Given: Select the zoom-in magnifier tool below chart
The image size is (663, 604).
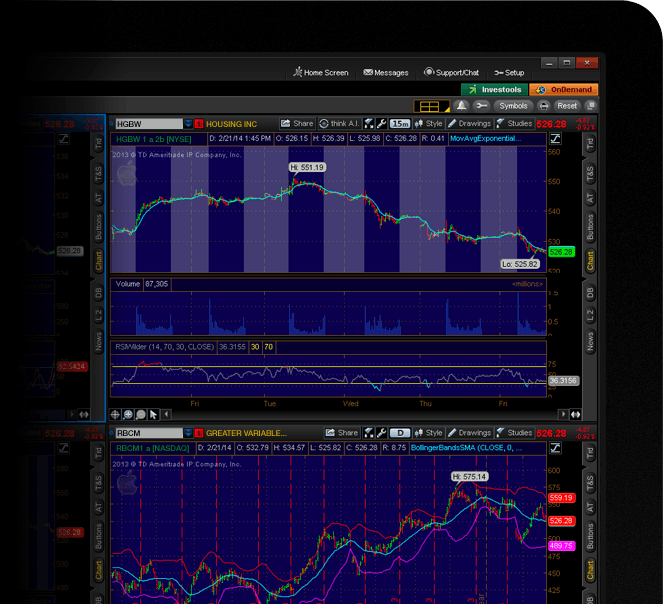Looking at the screenshot, I should tap(128, 415).
